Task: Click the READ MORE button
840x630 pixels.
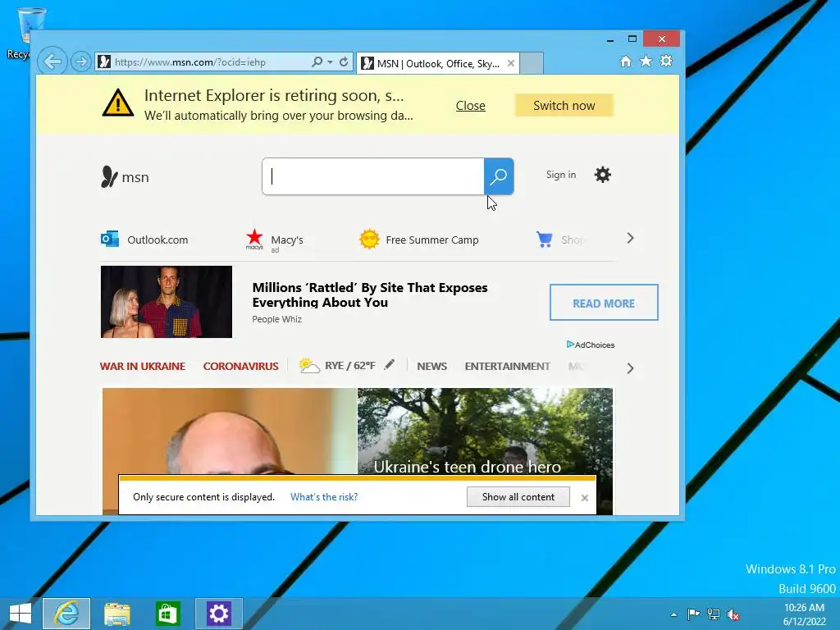Action: [x=604, y=303]
